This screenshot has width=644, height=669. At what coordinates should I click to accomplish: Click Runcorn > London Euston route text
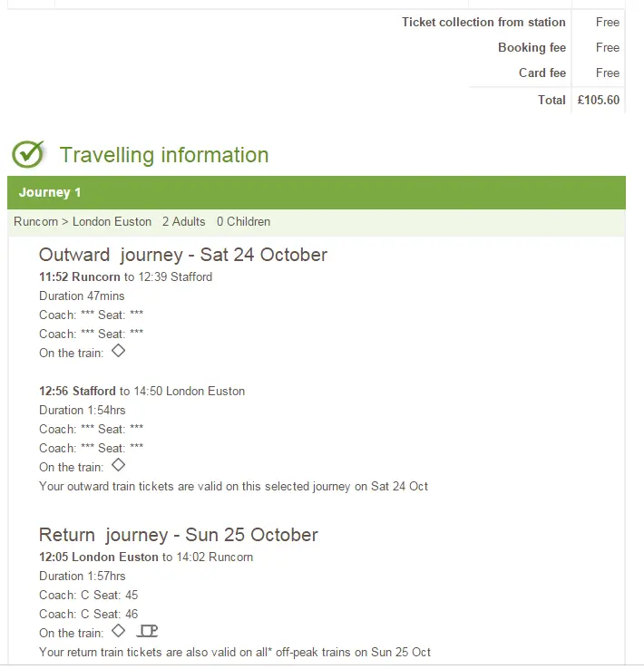(83, 221)
